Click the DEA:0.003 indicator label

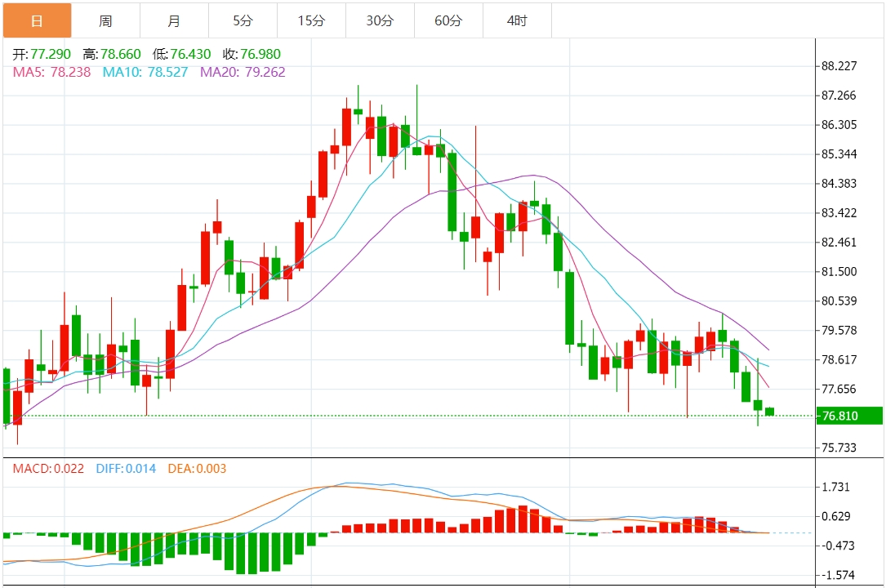[x=197, y=469]
